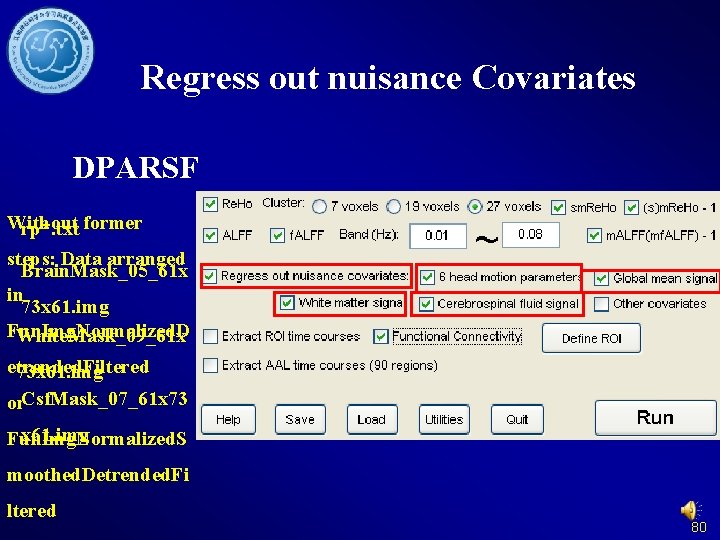The height and width of the screenshot is (540, 720).
Task: Click the 0.01 lower band field
Action: (x=438, y=236)
